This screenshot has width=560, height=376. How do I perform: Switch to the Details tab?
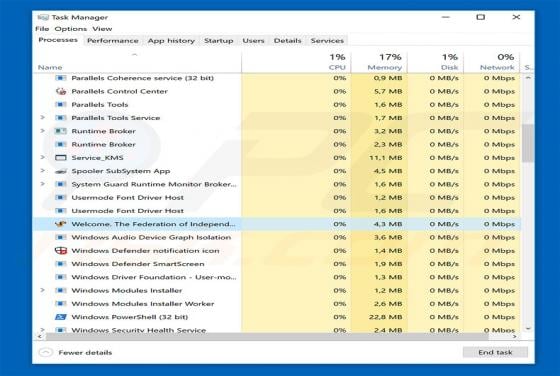tap(288, 41)
